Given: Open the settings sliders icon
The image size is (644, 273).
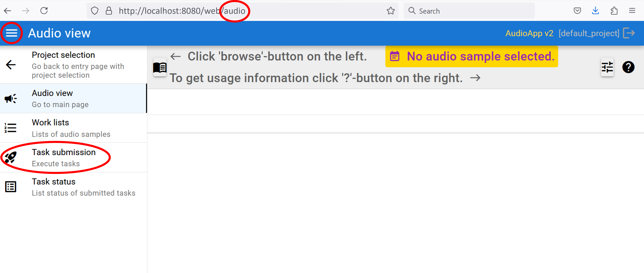Looking at the screenshot, I should (x=607, y=67).
